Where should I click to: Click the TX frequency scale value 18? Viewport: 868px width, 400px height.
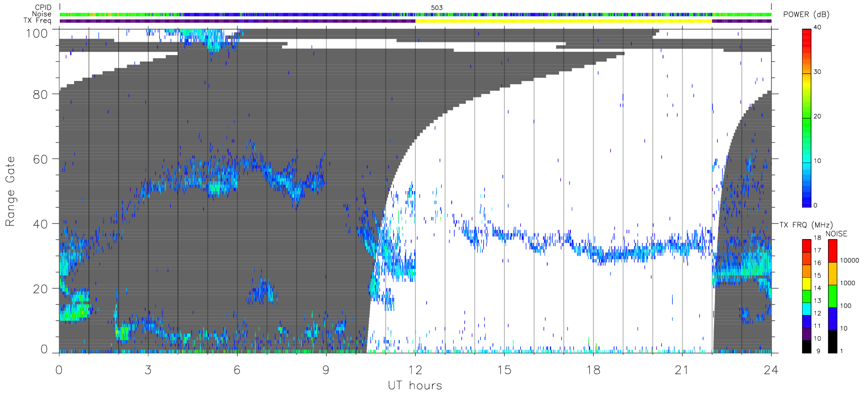click(817, 238)
